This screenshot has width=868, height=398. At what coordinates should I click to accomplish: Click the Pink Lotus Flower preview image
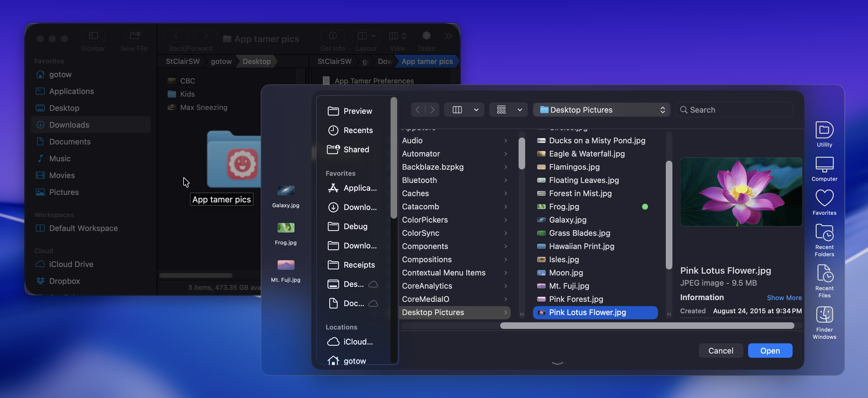[741, 192]
